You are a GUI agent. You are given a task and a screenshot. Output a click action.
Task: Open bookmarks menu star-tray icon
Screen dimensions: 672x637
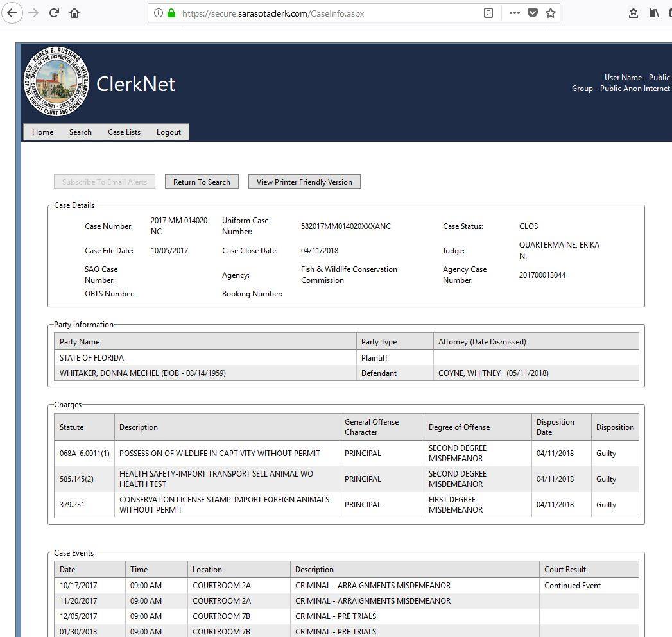coord(633,13)
